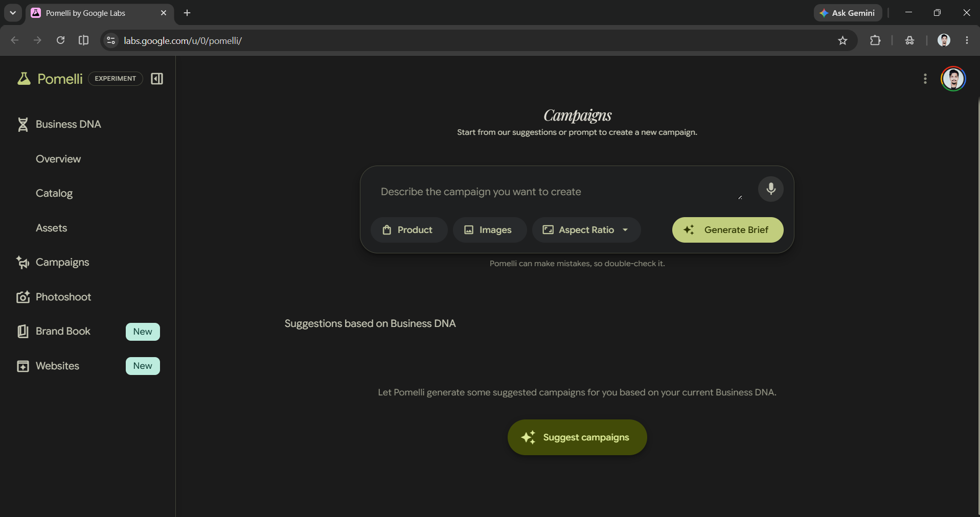
Task: Open the tab search dropdown arrow
Action: [13, 13]
